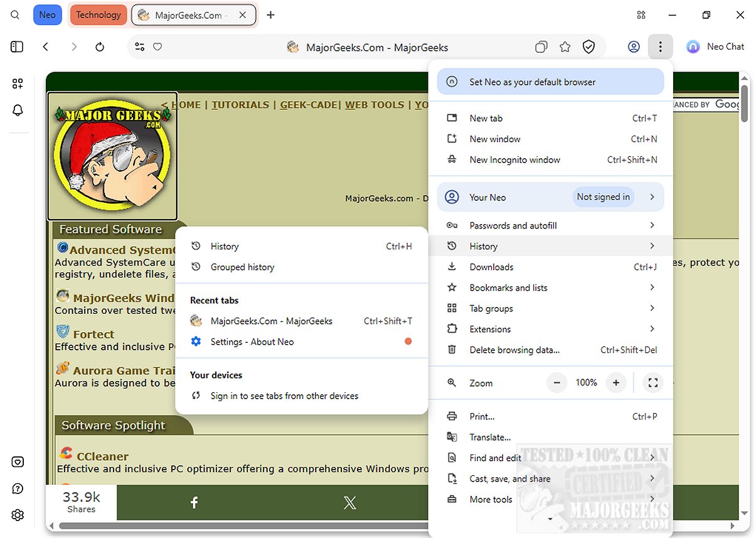Image resolution: width=756 pixels, height=538 pixels.
Task: Enter fullscreen via the zoom row icon
Action: pyautogui.click(x=652, y=383)
